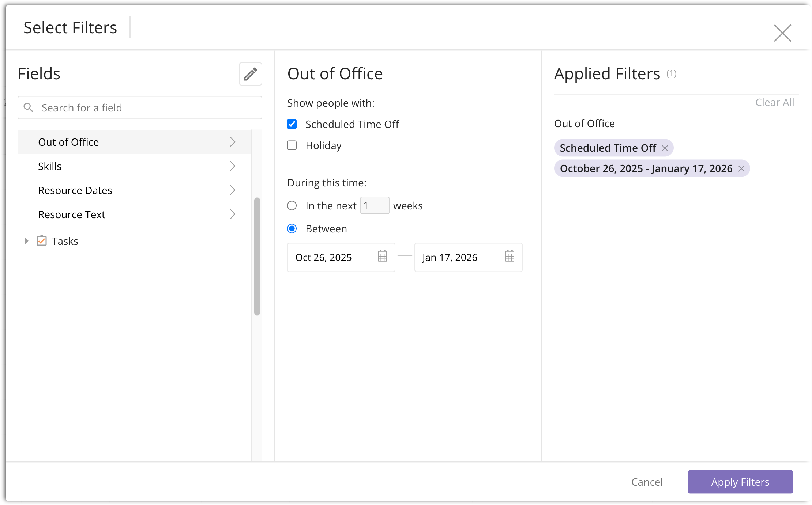Expand the Resource Dates chevron
The width and height of the screenshot is (812, 505).
(x=232, y=190)
